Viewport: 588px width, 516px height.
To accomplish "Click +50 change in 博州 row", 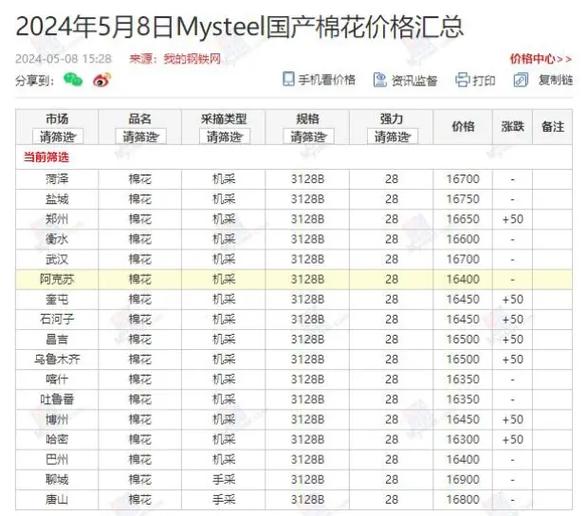I will pos(513,419).
